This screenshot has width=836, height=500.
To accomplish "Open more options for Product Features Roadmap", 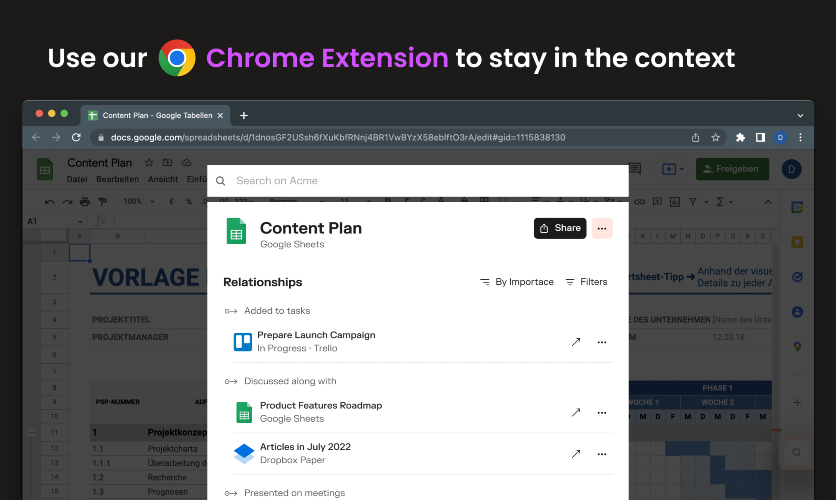I will [602, 413].
